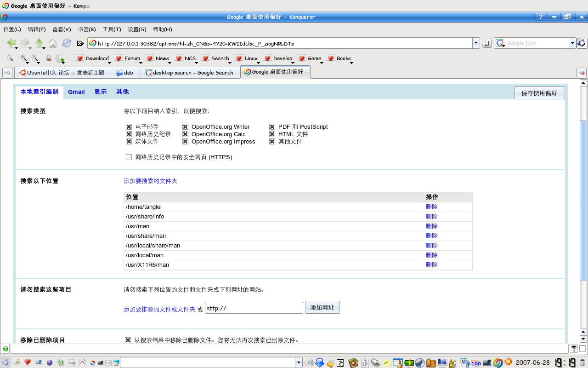Open the search bar dropdown arrow
Image resolution: width=588 pixels, height=368 pixels.
[572, 43]
